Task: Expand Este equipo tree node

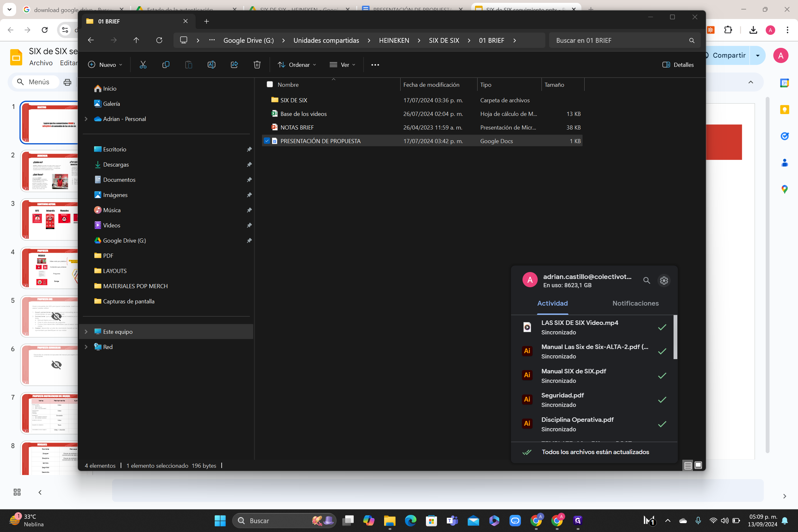Action: point(86,332)
